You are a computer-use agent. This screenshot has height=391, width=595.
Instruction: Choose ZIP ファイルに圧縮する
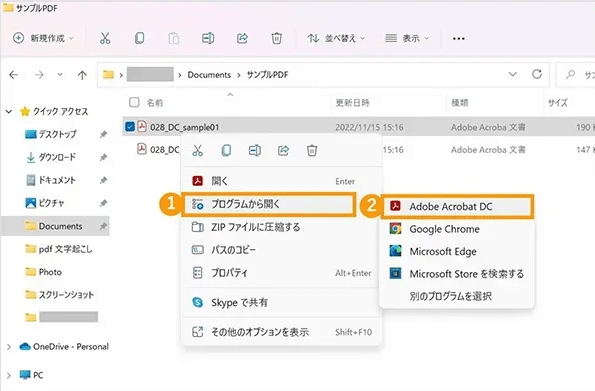click(282, 227)
